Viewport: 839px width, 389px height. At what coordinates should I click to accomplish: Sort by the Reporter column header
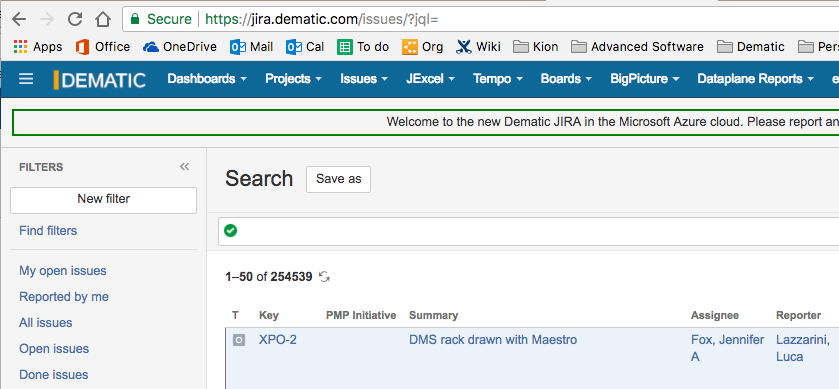(798, 316)
